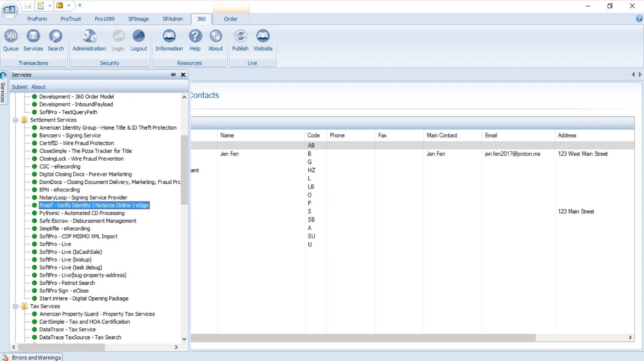
Task: Click the open folder icon in quick access toolbar
Action: click(60, 6)
